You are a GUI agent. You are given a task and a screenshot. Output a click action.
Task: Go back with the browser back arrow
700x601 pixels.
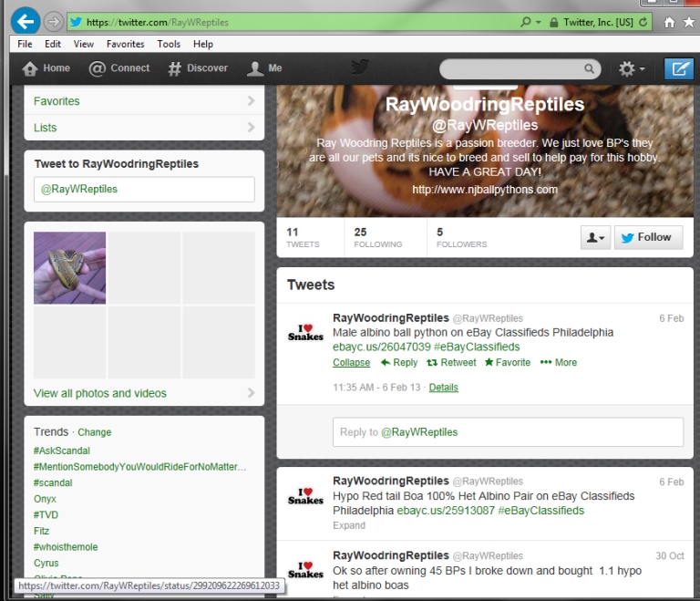(26, 21)
